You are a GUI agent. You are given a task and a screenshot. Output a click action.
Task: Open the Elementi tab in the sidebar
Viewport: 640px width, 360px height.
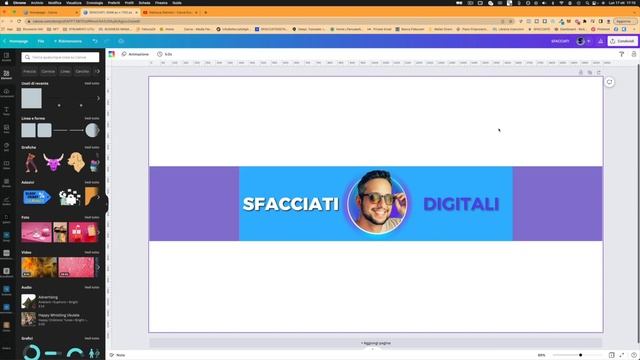click(7, 74)
